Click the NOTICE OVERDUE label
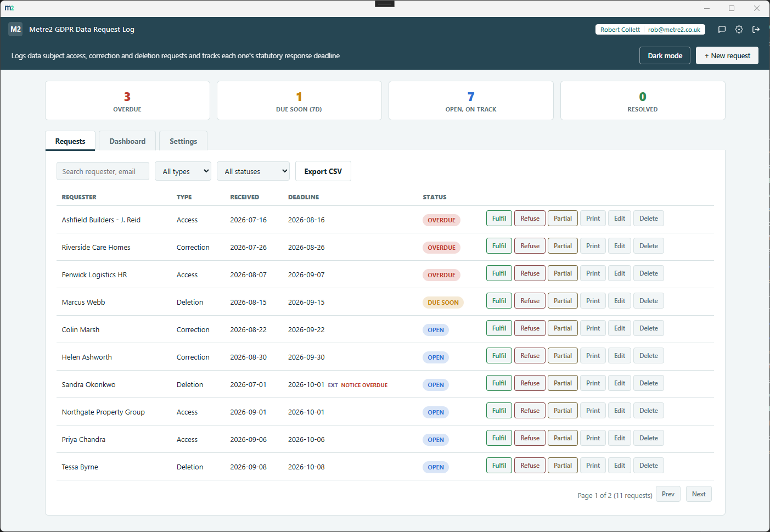 point(364,385)
